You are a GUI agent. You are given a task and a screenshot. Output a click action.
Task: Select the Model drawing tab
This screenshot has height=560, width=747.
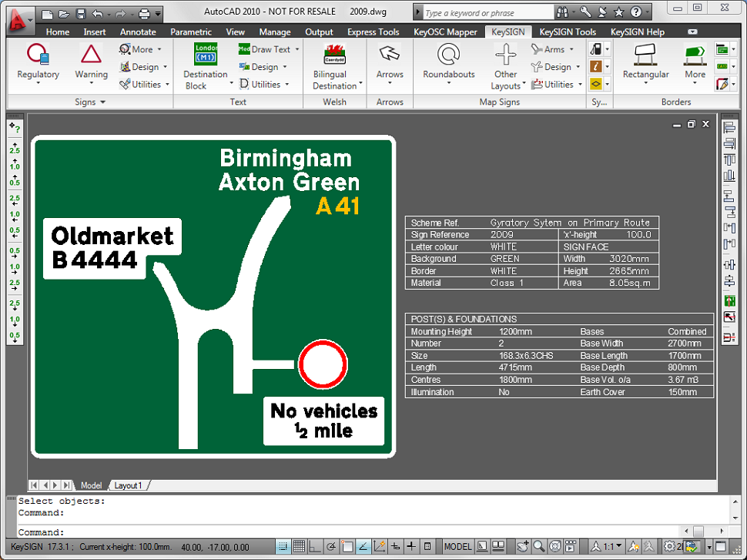[91, 485]
